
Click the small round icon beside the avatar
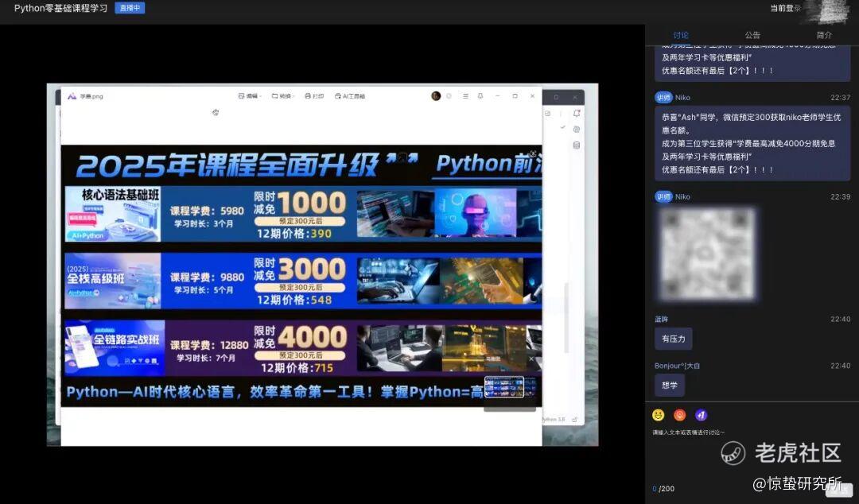pos(449,96)
